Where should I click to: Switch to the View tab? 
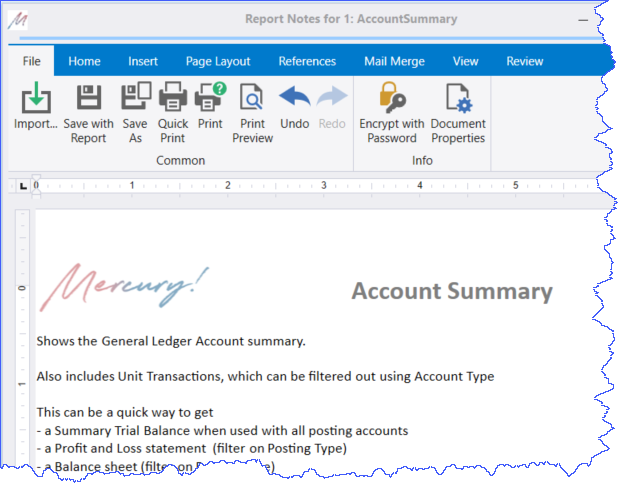[x=465, y=61]
